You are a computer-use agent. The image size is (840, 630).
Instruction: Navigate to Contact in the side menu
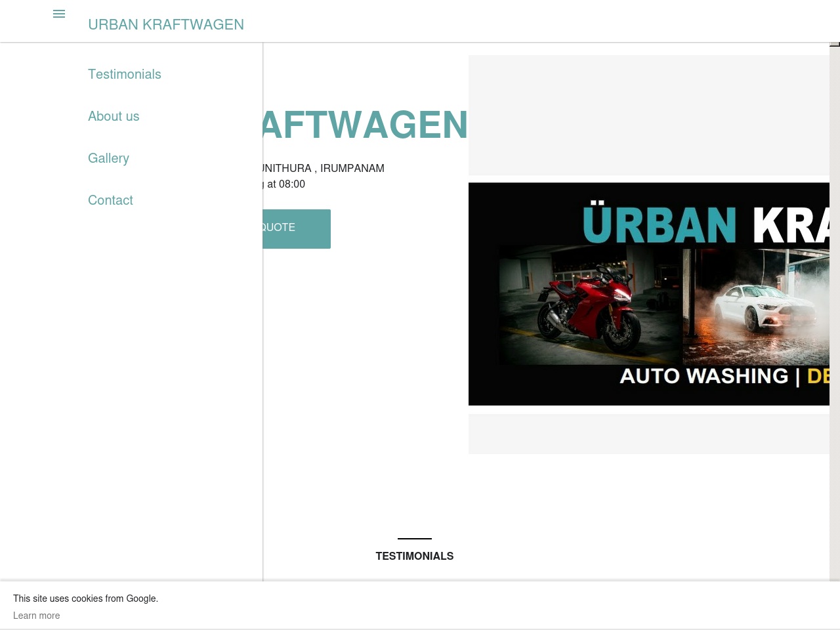tap(110, 200)
